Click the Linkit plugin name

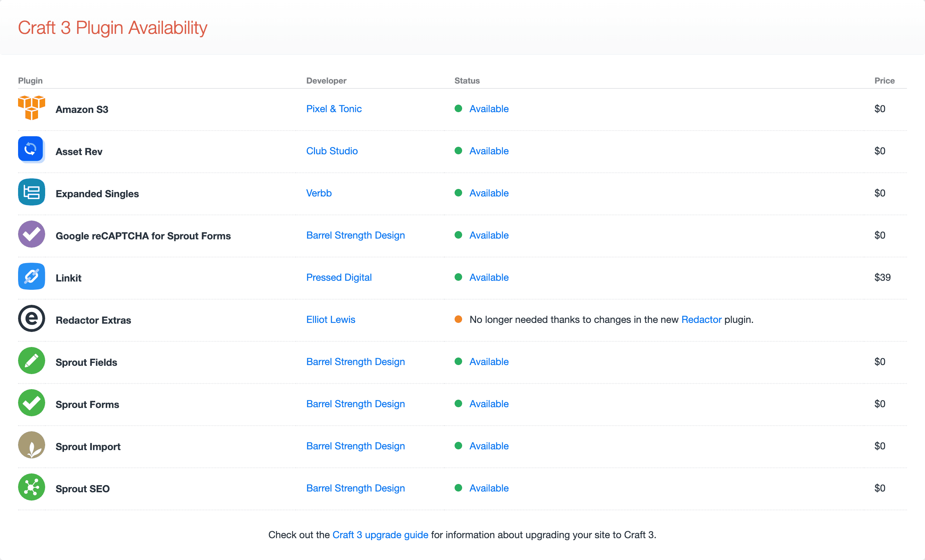pyautogui.click(x=68, y=278)
